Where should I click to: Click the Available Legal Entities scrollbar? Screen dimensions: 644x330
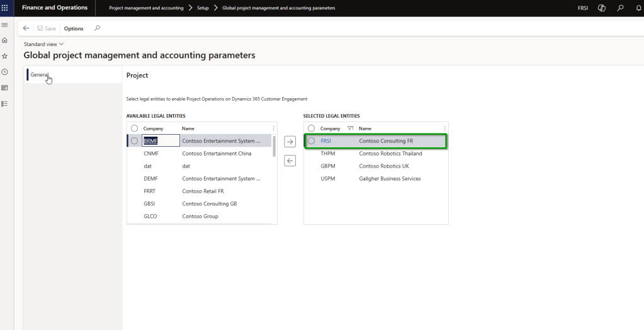(274, 146)
